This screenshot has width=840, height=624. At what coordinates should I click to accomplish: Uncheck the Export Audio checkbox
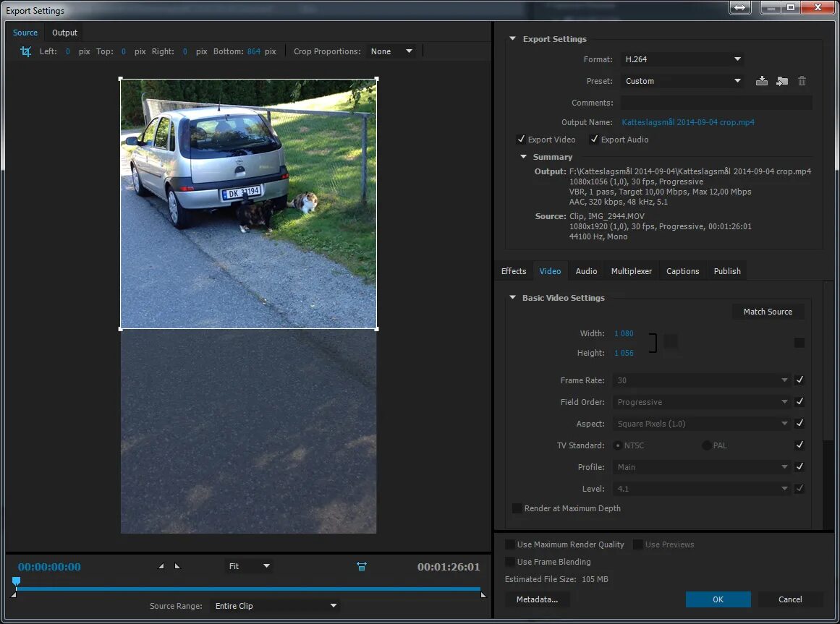coord(594,140)
